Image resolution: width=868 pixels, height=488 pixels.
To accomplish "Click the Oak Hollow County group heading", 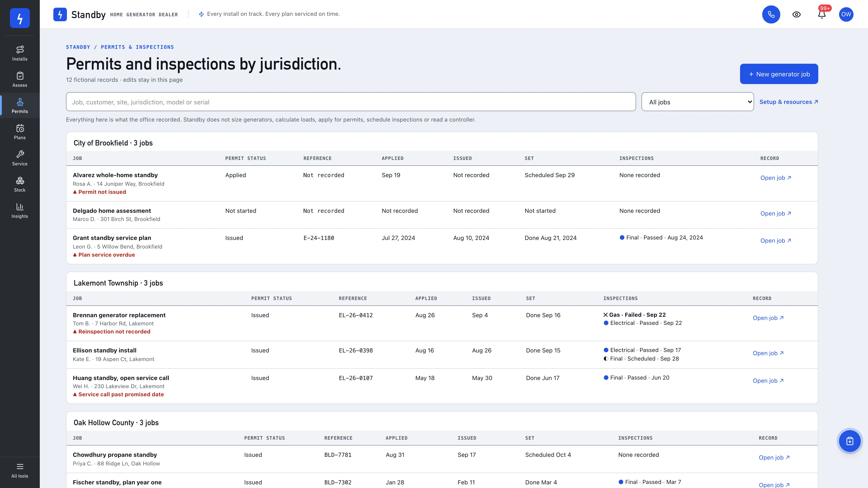I will (x=116, y=423).
